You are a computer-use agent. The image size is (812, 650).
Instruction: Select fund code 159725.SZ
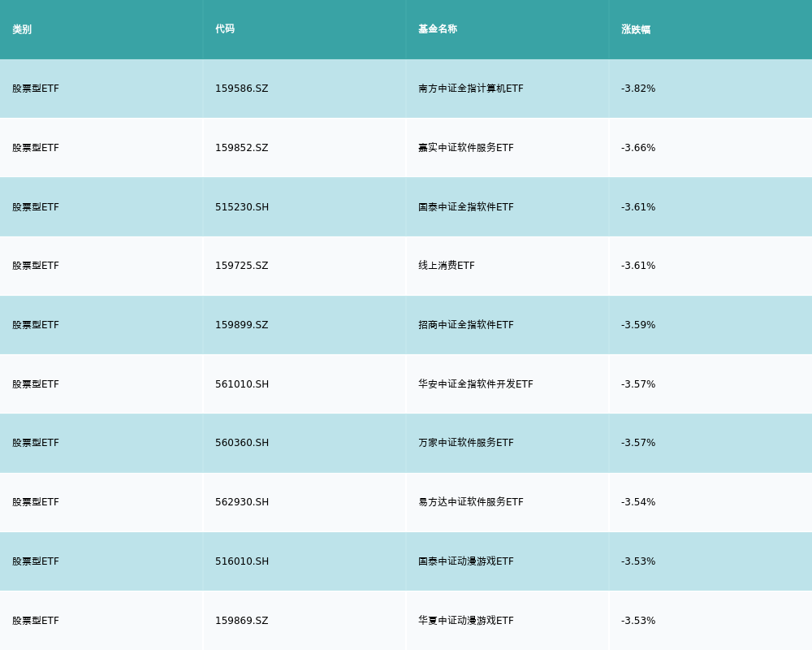241,266
